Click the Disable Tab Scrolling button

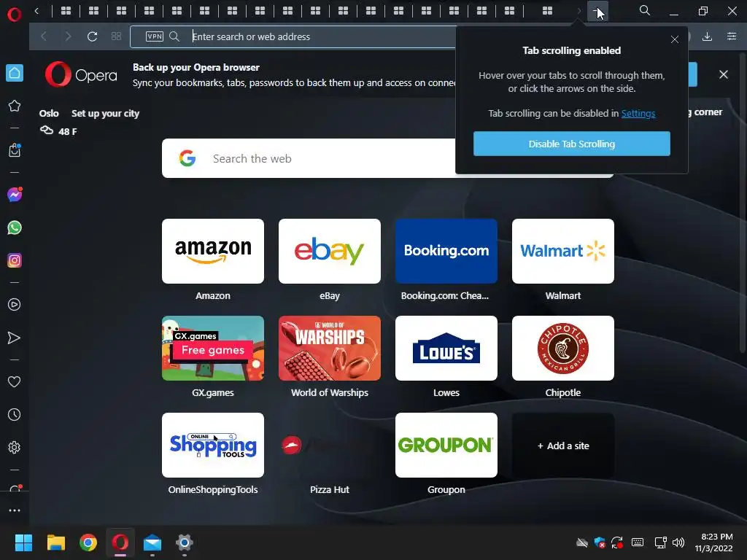tap(572, 144)
